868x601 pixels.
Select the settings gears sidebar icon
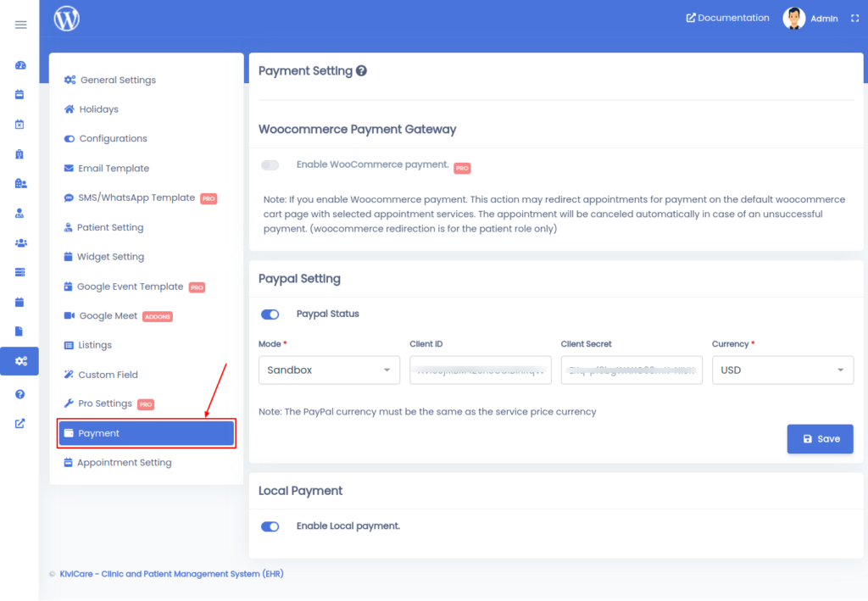point(20,361)
